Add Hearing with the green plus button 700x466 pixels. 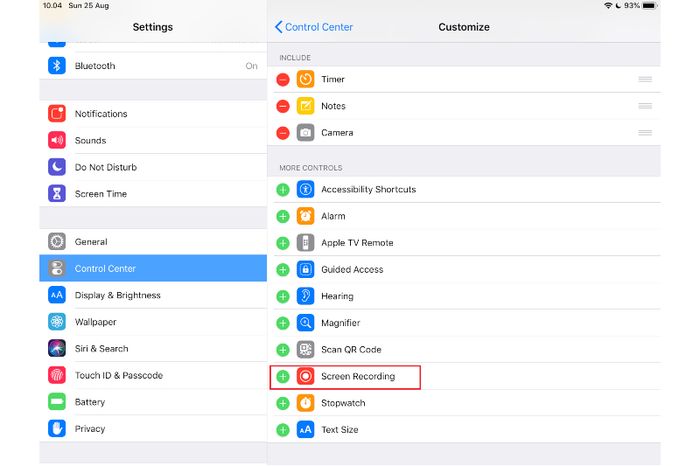[283, 296]
